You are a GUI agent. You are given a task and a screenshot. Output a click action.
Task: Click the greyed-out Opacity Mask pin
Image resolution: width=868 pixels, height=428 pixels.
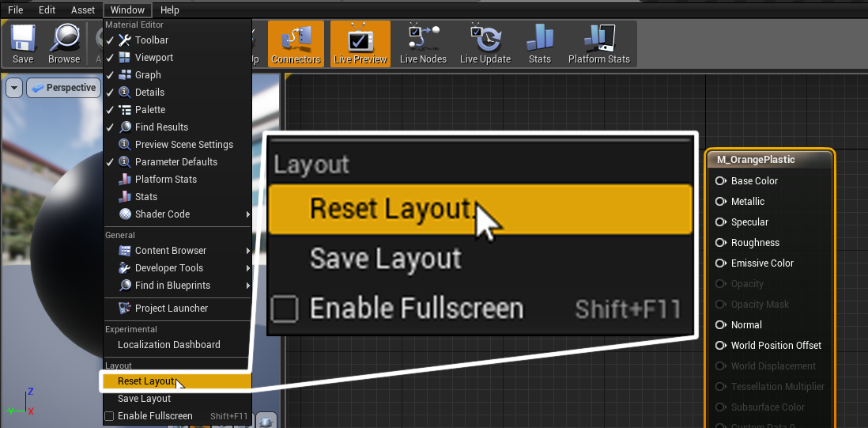[720, 305]
